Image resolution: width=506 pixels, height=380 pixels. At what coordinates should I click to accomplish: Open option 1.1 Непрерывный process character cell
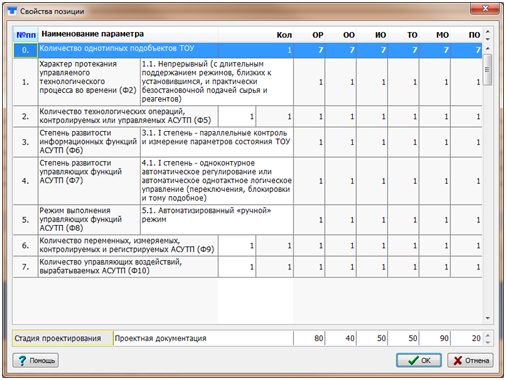point(217,82)
